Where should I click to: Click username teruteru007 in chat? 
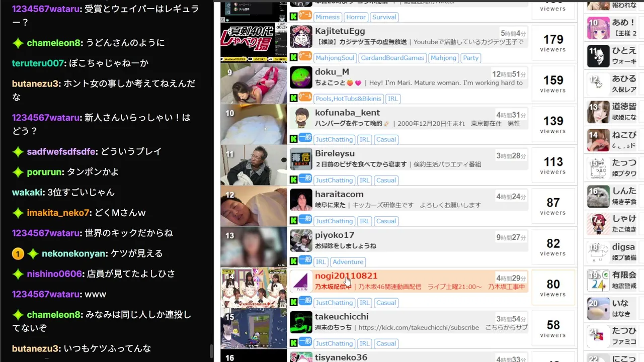click(38, 63)
